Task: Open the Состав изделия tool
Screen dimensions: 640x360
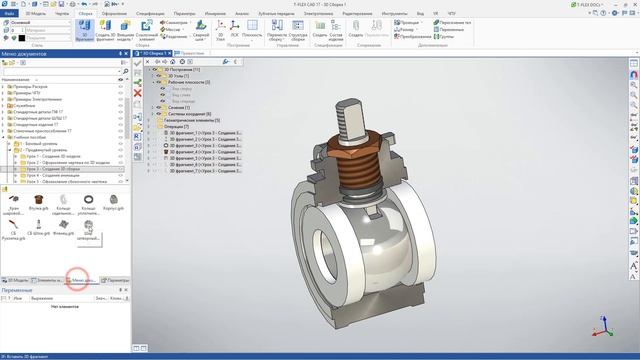Action: (336, 31)
